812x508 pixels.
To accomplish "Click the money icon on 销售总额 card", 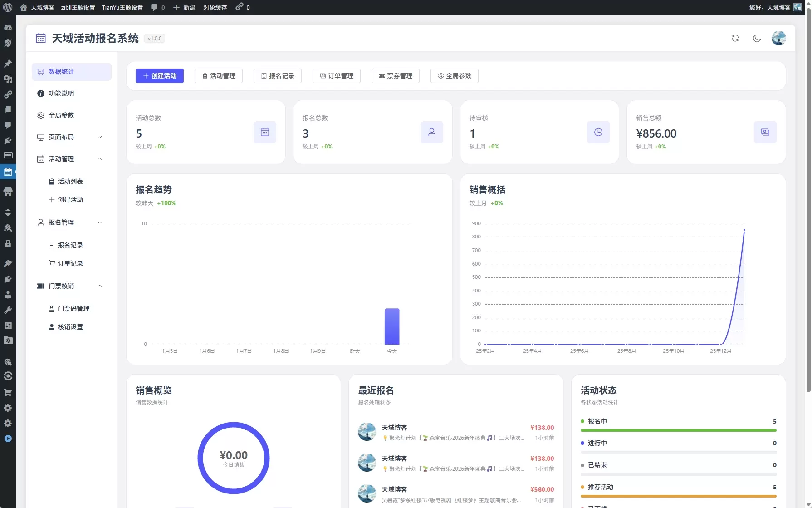I will tap(765, 132).
